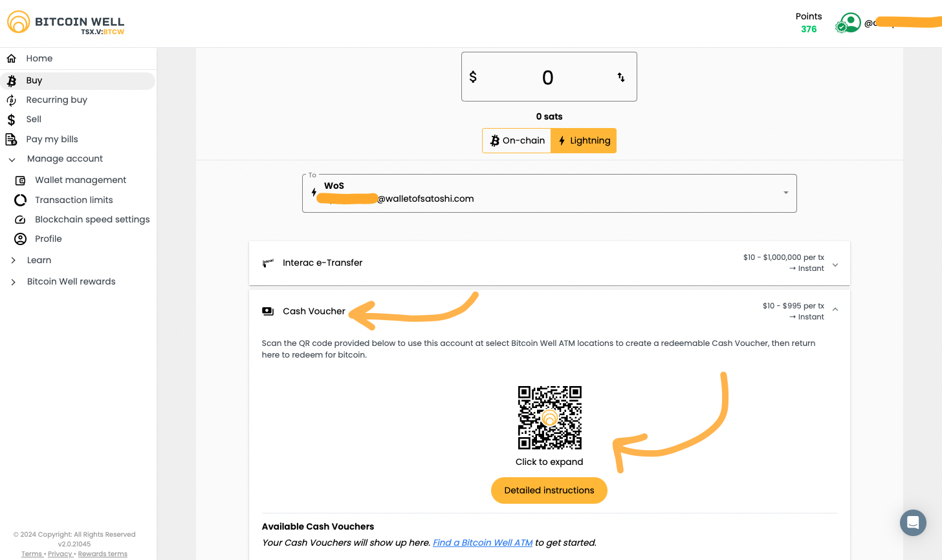Screen dimensions: 942x560
Task: Click the Points 376 counter
Action: pos(809,23)
